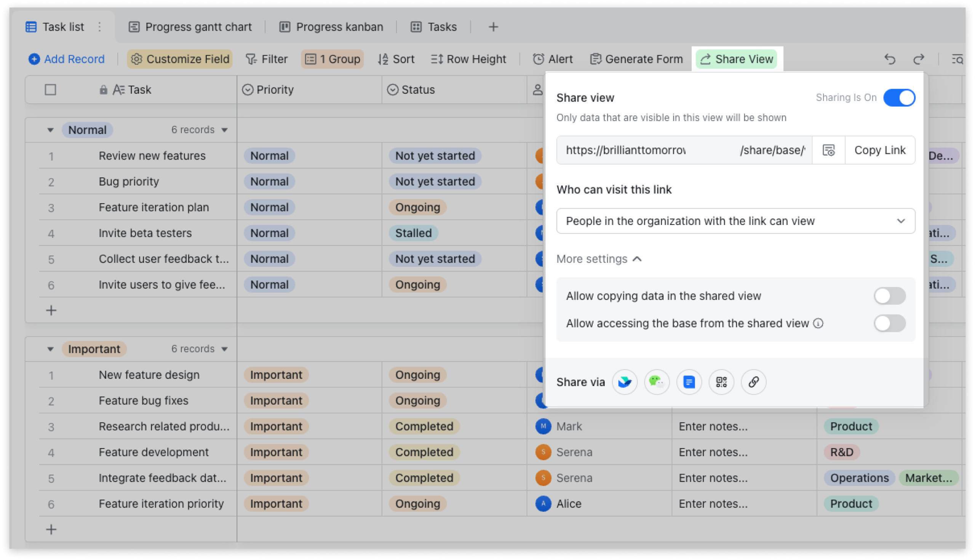Image resolution: width=975 pixels, height=560 pixels.
Task: Click the Copy Link button
Action: (x=879, y=150)
